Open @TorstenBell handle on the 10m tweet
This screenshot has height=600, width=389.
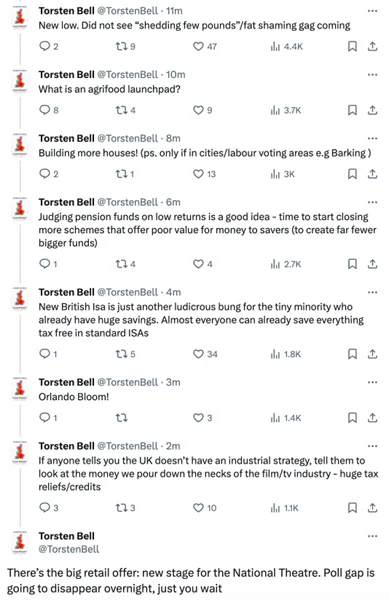[127, 75]
